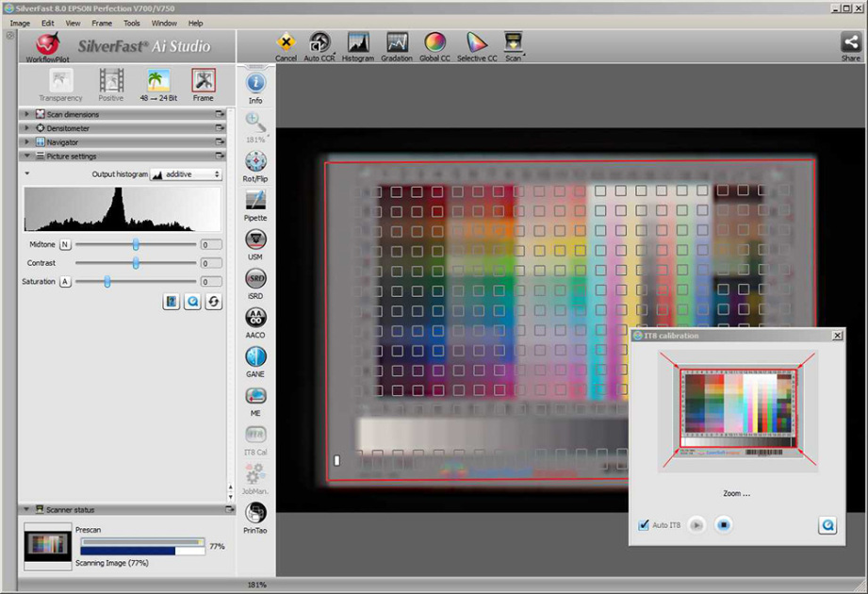Click the Contrast slider handle
This screenshot has height=594, width=868.
[x=136, y=263]
